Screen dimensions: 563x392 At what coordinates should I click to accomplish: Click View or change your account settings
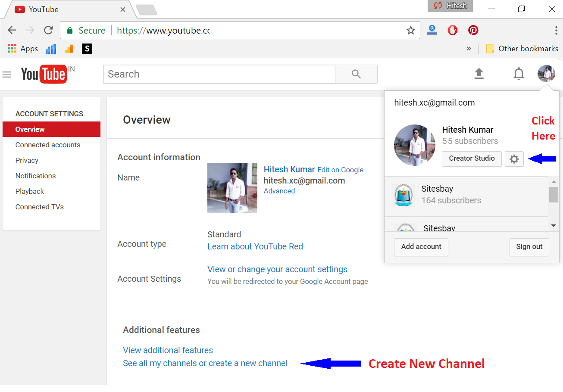(x=277, y=269)
